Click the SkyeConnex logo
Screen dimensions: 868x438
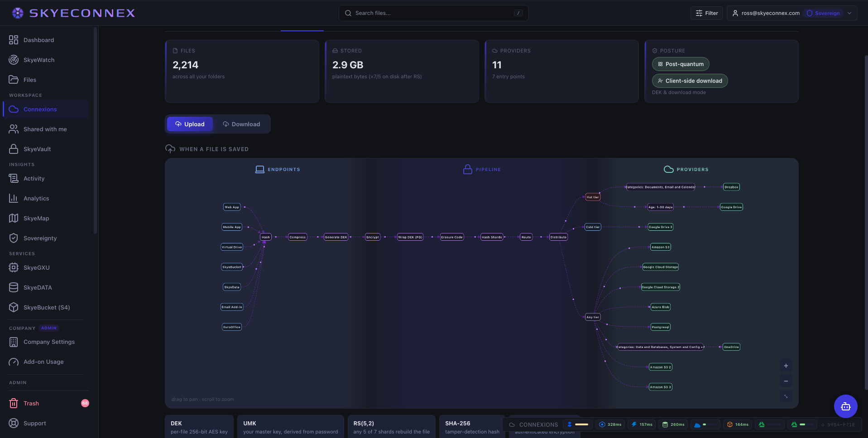(x=73, y=13)
